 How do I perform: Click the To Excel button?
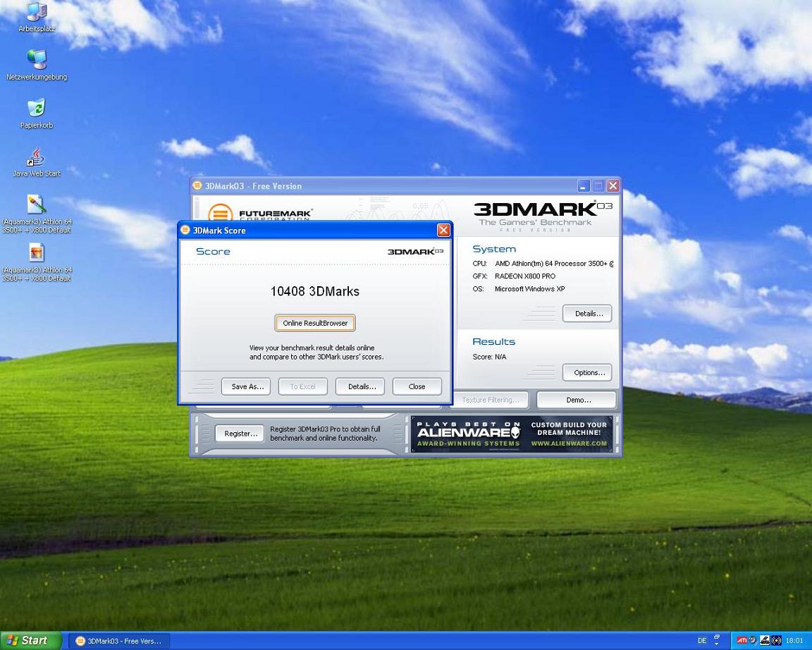[303, 386]
